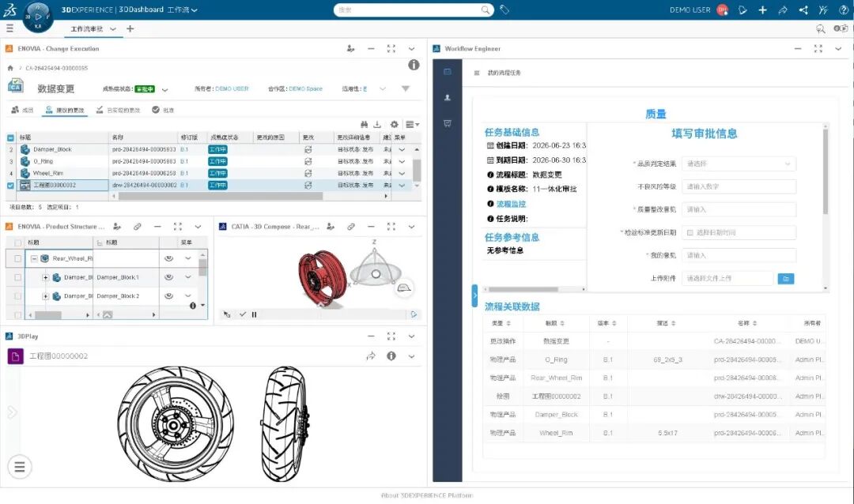Click the binoculars find icon above the table
The width and height of the screenshot is (854, 504).
tap(364, 124)
